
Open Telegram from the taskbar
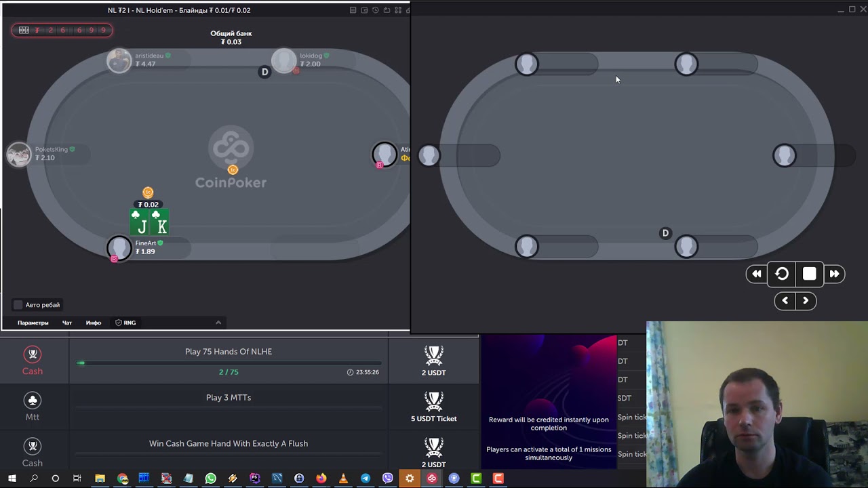point(366,479)
